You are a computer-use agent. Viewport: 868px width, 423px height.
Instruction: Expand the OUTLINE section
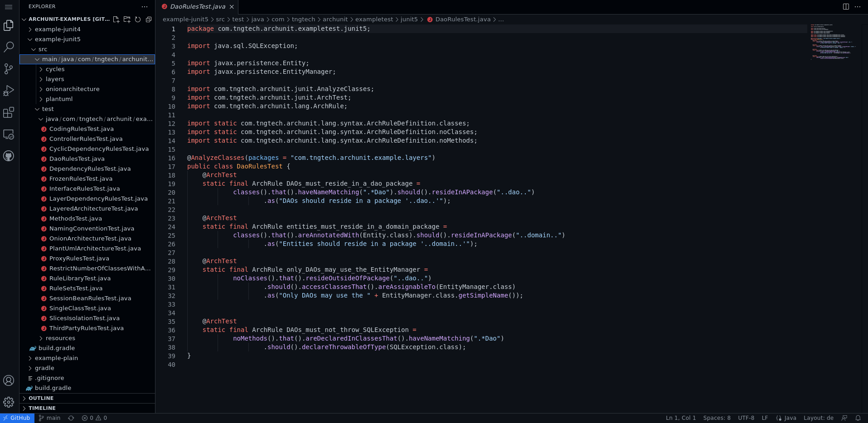pos(41,398)
